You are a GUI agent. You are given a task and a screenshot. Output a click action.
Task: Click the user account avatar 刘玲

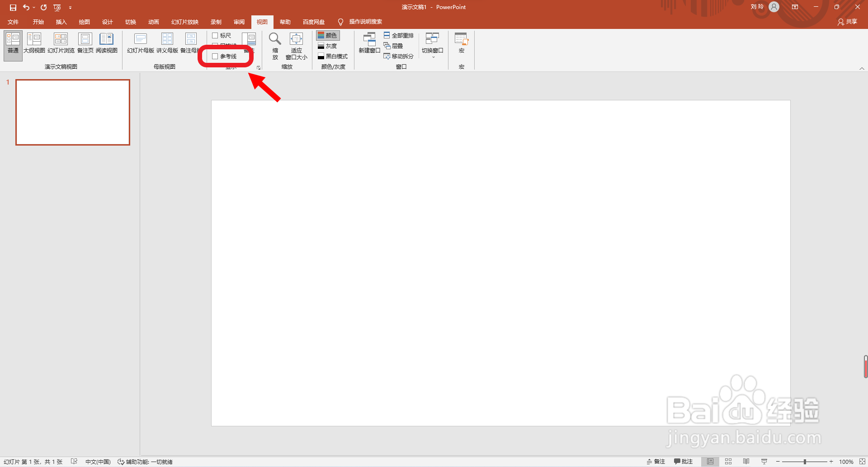click(x=774, y=7)
